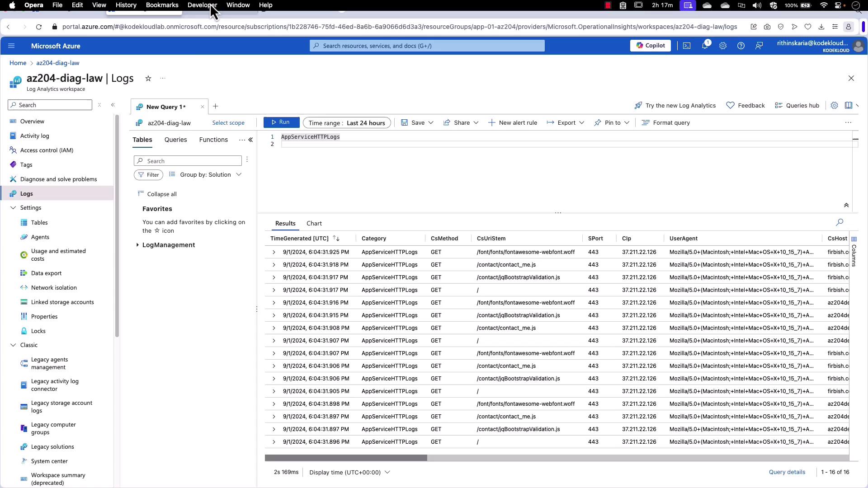This screenshot has height=488, width=868.
Task: Open the Time range dropdown
Action: (347, 123)
